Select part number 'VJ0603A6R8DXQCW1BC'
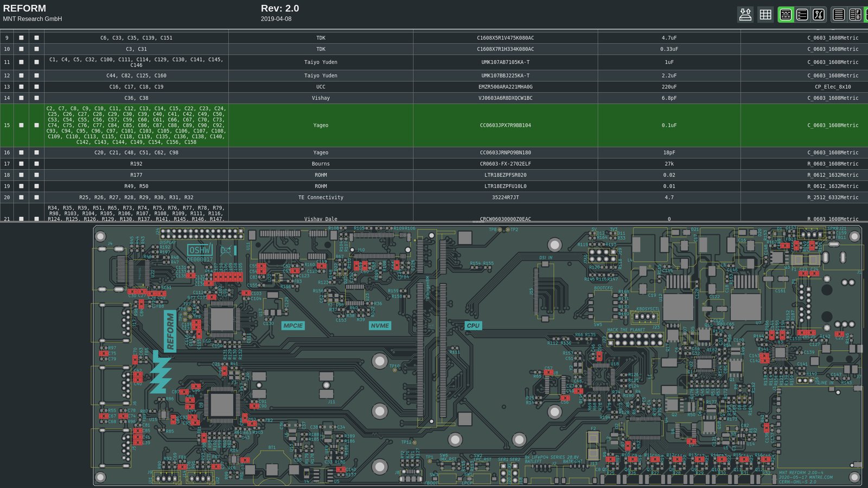This screenshot has height=488, width=868. click(505, 98)
